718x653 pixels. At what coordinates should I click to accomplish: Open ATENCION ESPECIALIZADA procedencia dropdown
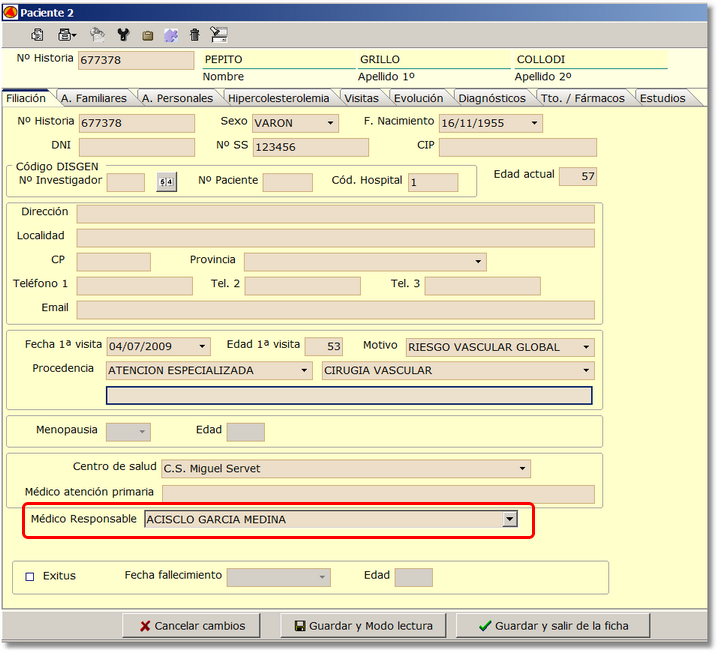click(x=304, y=370)
